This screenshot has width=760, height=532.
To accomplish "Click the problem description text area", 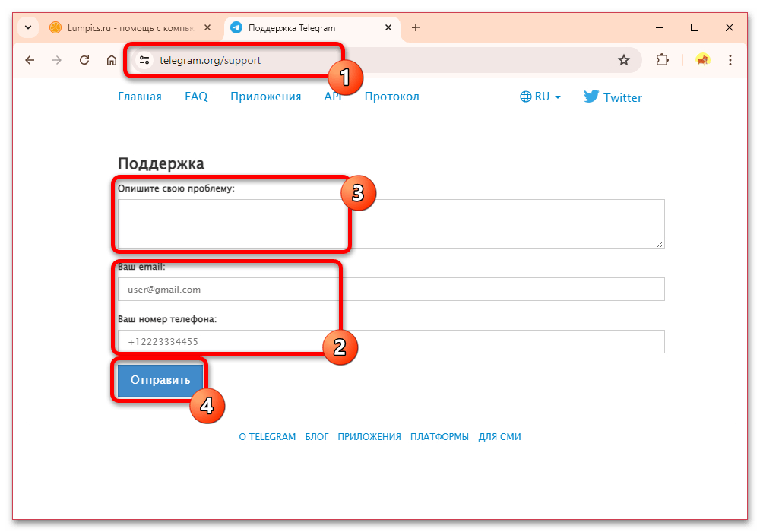I will [391, 224].
